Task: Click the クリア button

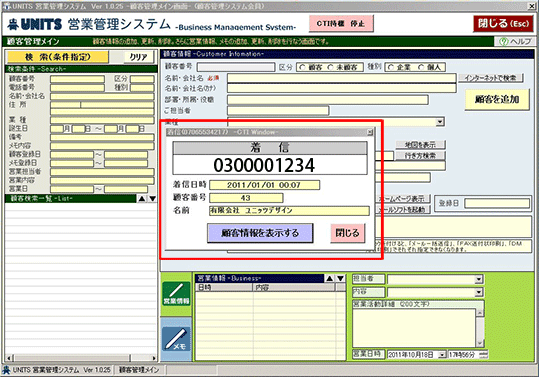Action: (138, 57)
